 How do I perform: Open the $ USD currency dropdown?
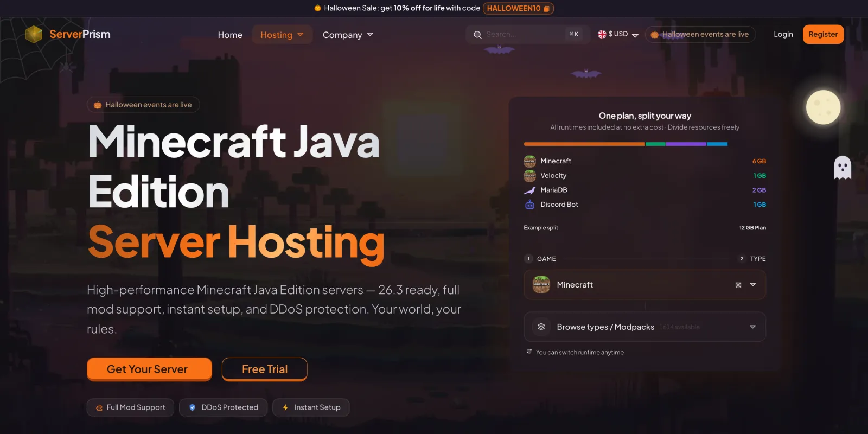(x=618, y=34)
